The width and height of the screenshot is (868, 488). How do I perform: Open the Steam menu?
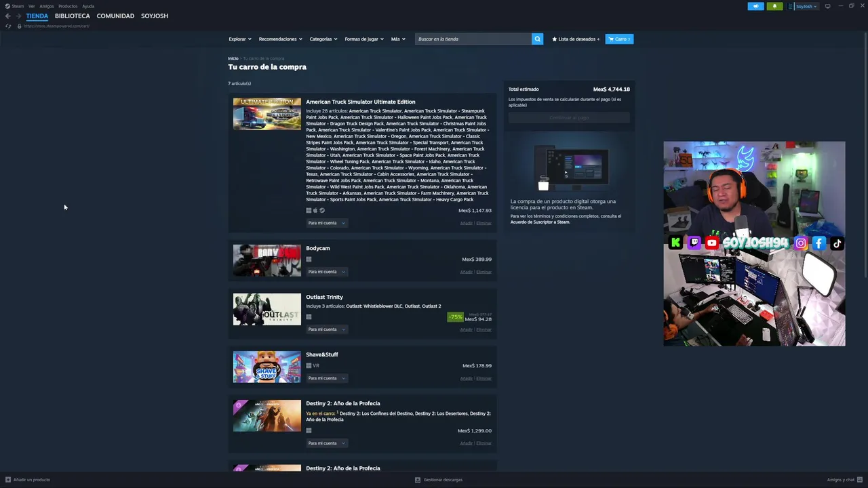click(18, 6)
